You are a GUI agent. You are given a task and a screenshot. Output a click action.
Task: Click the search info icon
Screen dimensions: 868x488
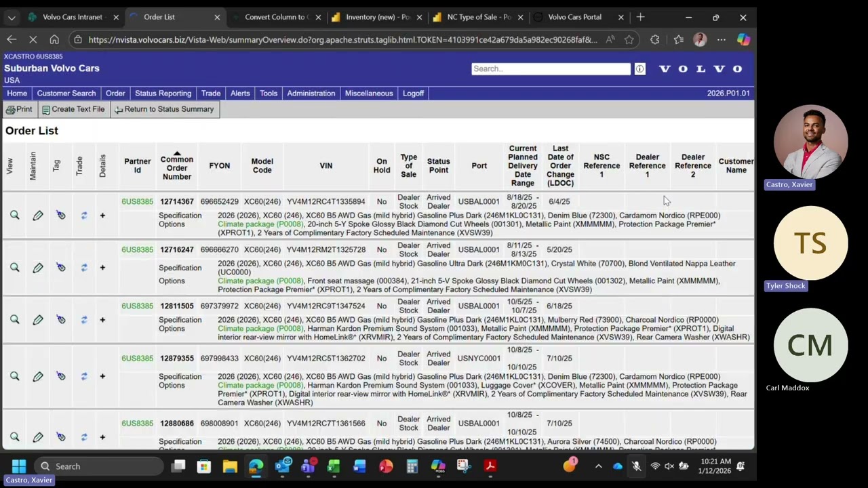(639, 68)
